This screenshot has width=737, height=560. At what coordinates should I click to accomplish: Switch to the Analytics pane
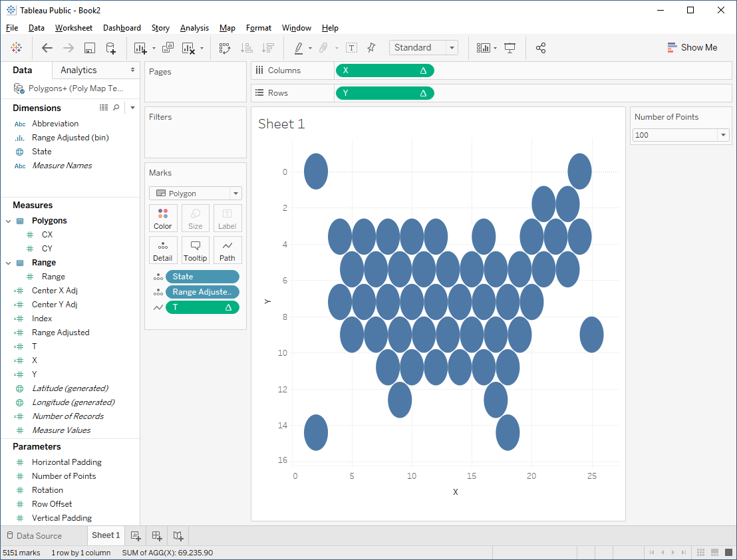point(78,69)
